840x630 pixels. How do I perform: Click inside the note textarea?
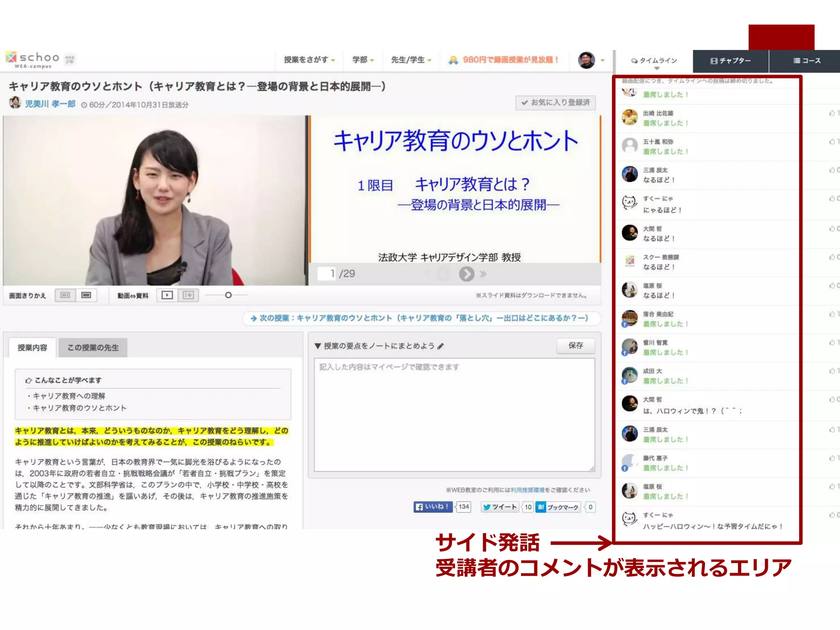click(454, 415)
